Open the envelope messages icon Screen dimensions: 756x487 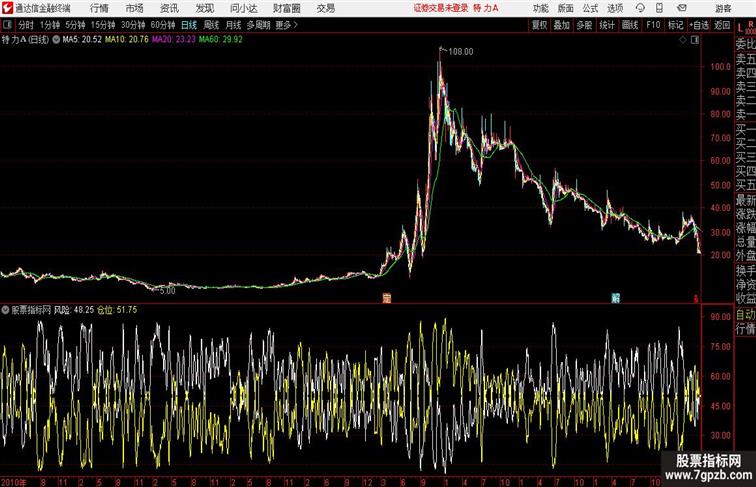[x=682, y=8]
